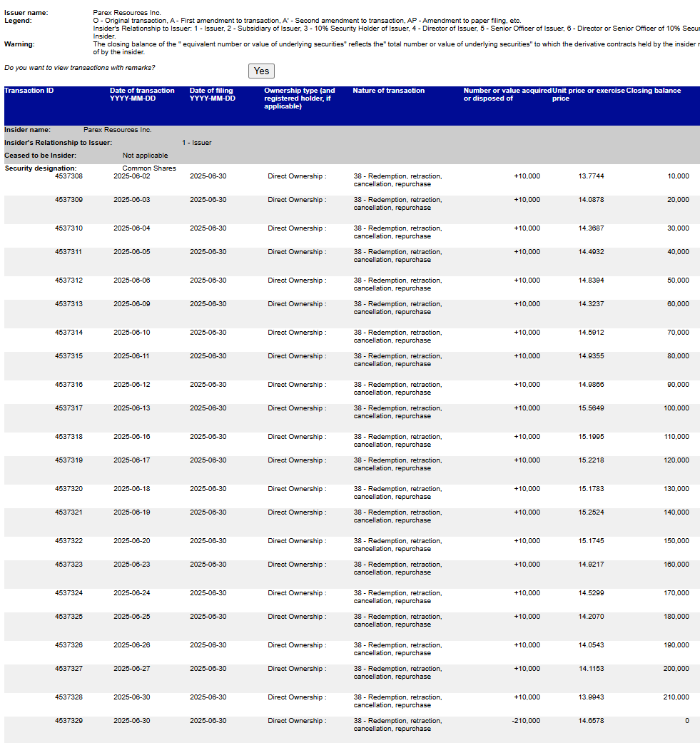Click transaction date 2025-06-02
The height and width of the screenshot is (743, 700).
click(132, 176)
